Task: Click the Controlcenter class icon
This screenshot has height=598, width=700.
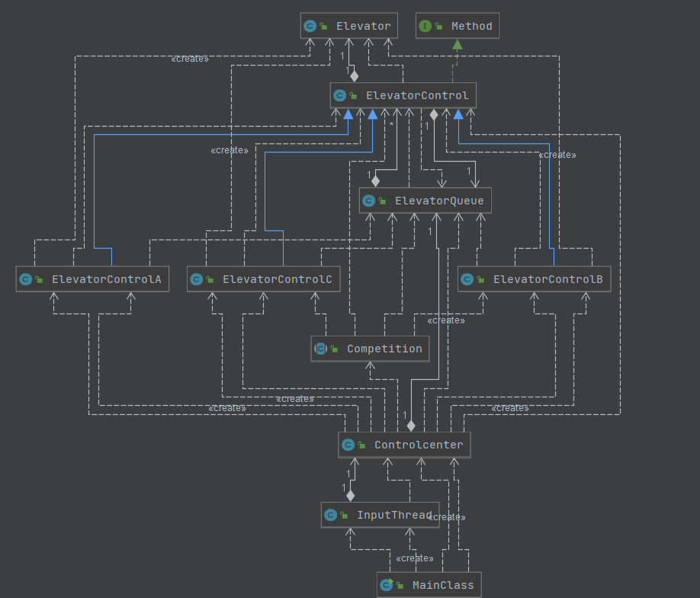Action: point(348,445)
